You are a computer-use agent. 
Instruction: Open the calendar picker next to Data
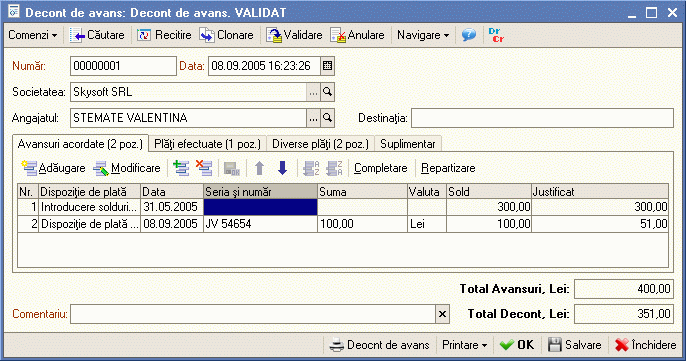[x=327, y=66]
